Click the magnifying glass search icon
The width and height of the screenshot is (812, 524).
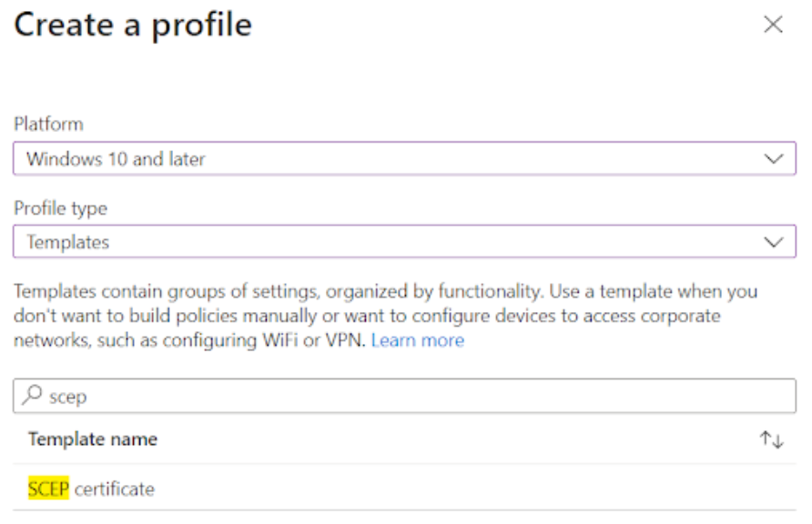tap(32, 395)
